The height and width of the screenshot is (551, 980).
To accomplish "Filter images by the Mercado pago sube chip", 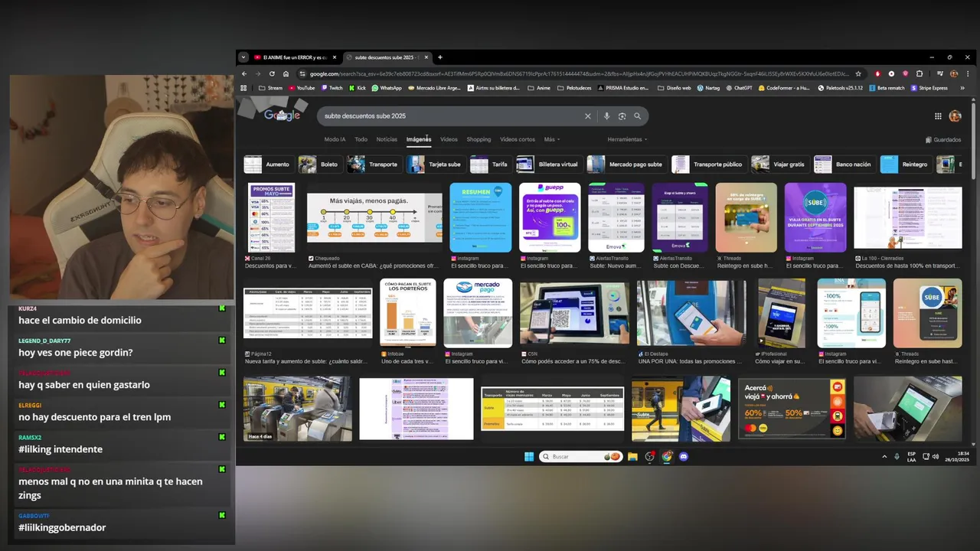I will [x=626, y=165].
